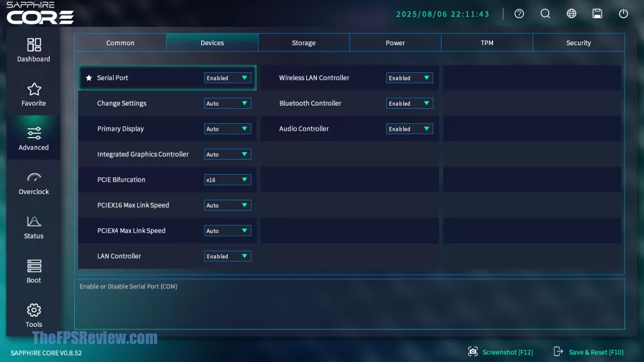
Task: Click the SAPPHIRE CORE V0.8.52 version text
Action: (46, 353)
